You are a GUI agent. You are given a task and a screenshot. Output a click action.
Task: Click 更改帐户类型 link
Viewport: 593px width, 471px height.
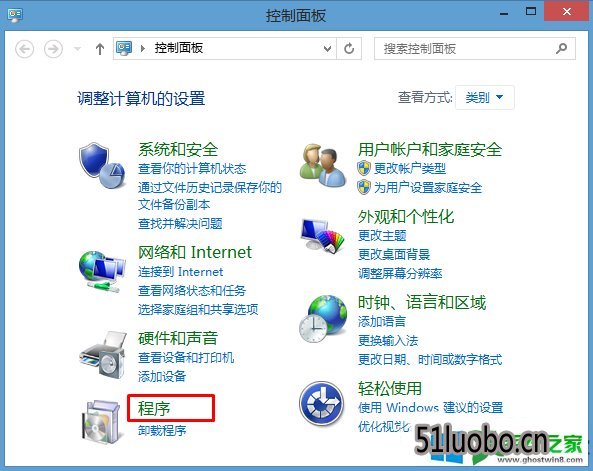click(410, 168)
